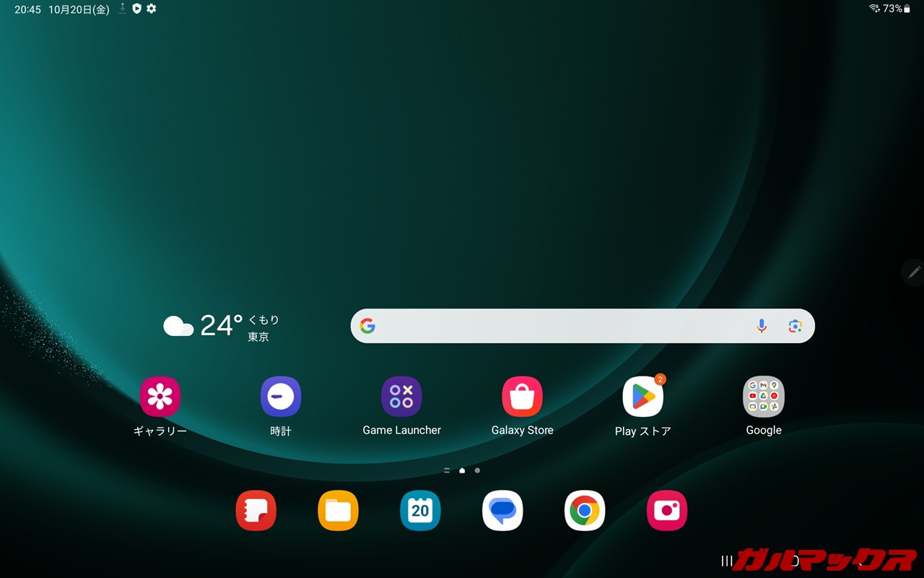Open the Clock app (時計)

(280, 397)
